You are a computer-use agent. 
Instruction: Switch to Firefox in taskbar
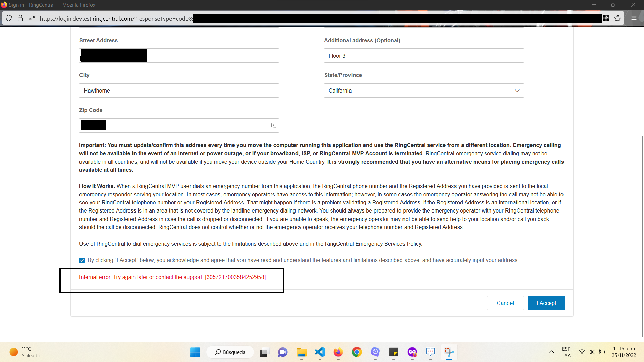coord(338,352)
